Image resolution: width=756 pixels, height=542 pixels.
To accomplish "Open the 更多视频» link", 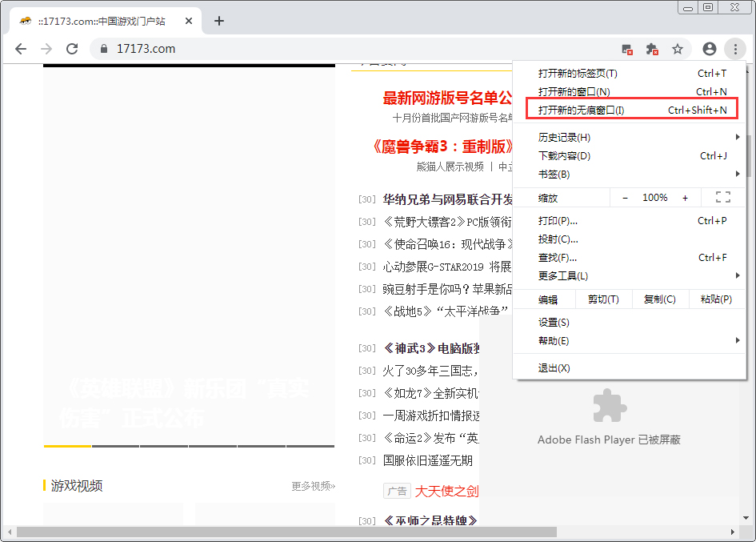I will coord(310,485).
